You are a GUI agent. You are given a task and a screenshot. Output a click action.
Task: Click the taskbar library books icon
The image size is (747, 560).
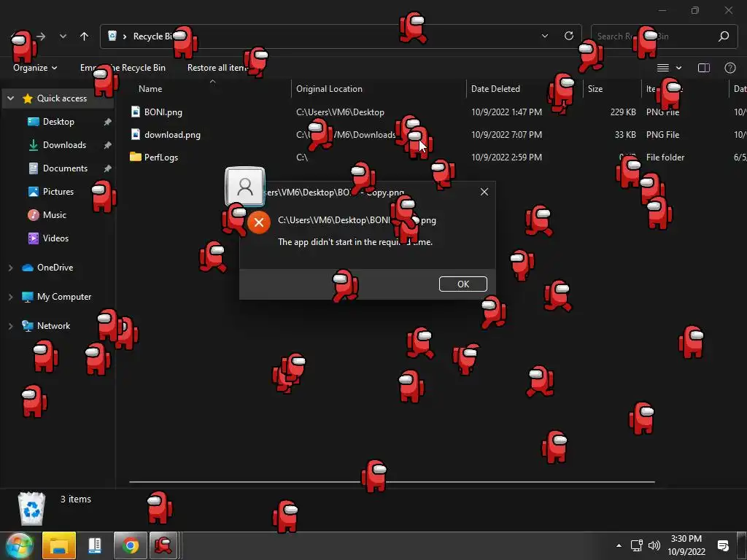[95, 545]
